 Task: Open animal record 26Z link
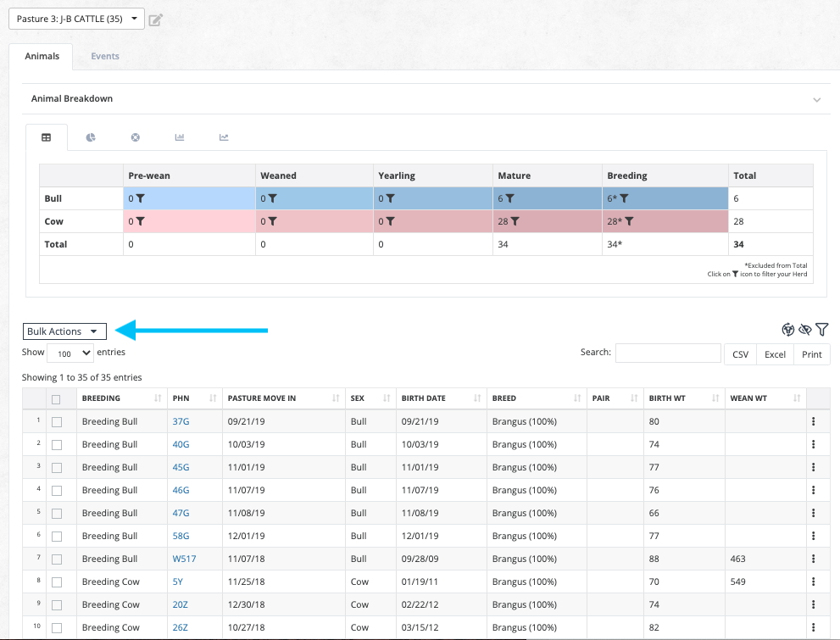click(180, 627)
